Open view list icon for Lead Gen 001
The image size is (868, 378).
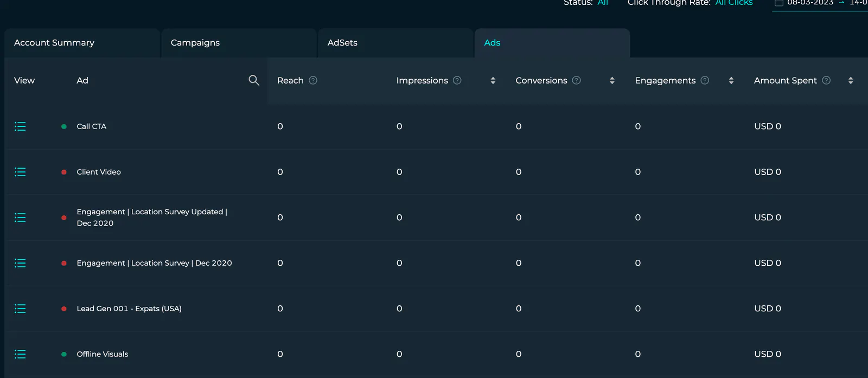[20, 309]
